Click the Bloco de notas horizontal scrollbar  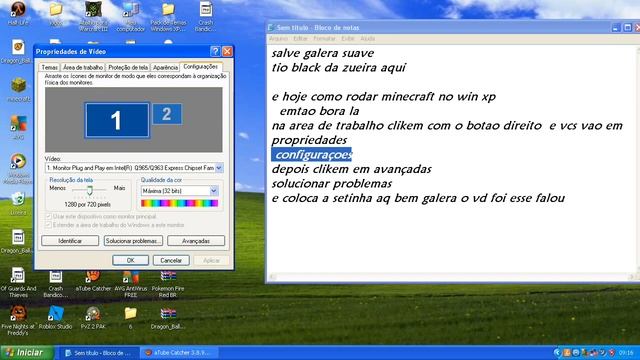coord(451,277)
